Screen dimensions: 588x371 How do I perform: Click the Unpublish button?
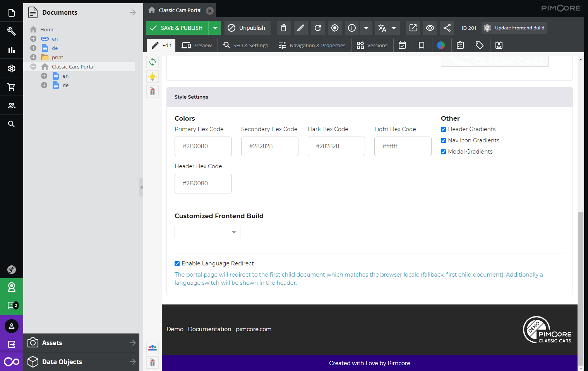(x=247, y=28)
